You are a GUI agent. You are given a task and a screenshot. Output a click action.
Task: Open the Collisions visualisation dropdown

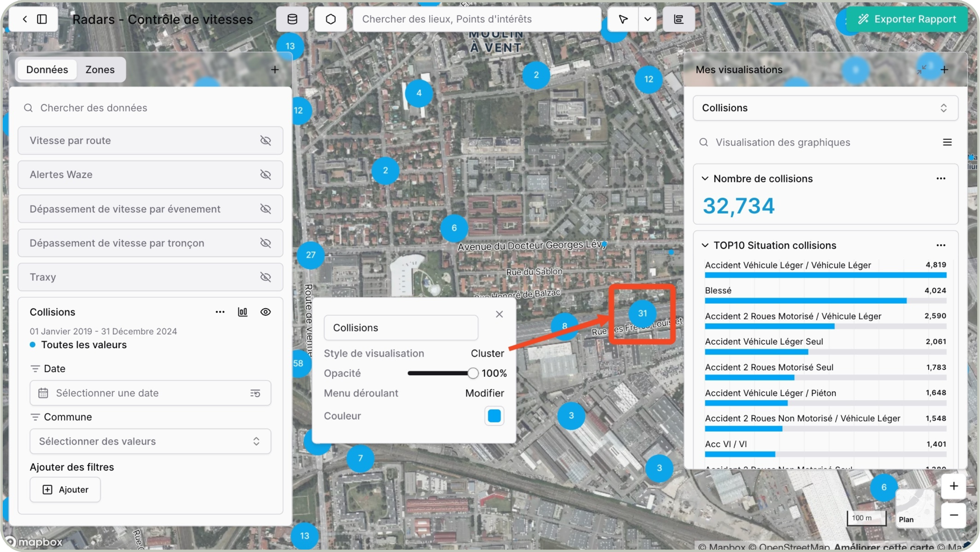tap(825, 108)
